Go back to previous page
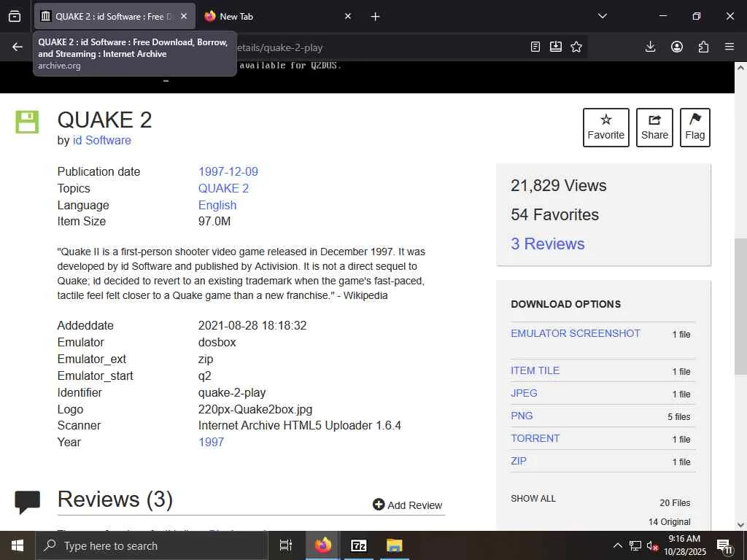The image size is (747, 560). pyautogui.click(x=18, y=47)
